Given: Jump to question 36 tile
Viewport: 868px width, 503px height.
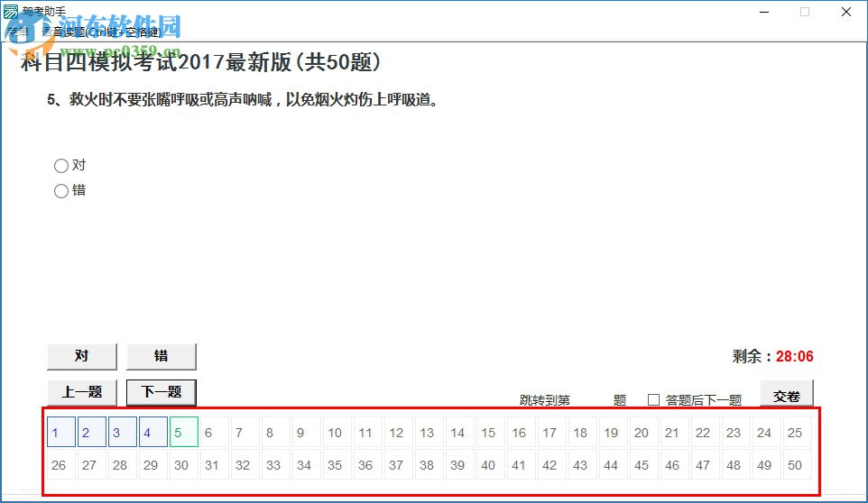Looking at the screenshot, I should (x=368, y=464).
